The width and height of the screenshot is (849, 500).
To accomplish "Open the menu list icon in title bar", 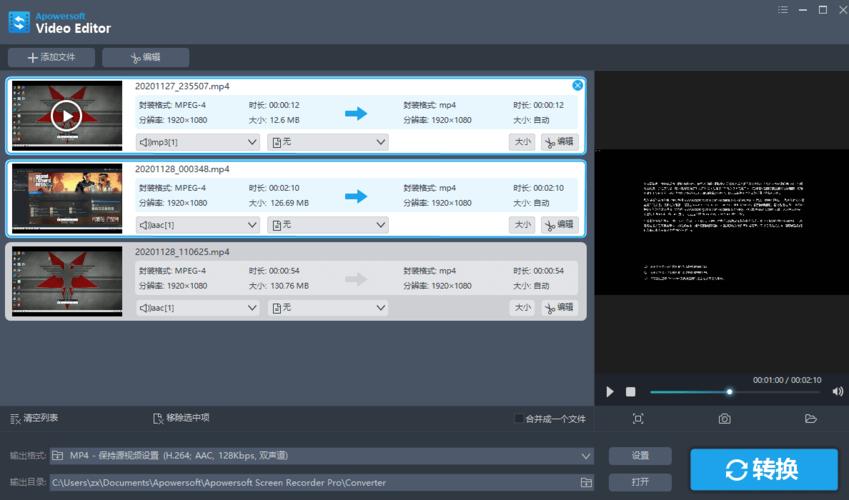I will point(783,10).
